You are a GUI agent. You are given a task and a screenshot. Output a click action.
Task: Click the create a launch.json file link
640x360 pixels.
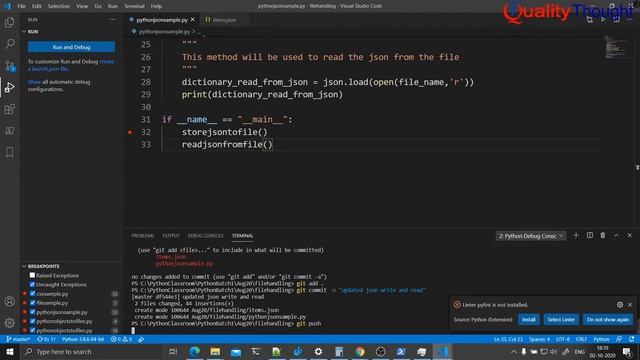[71, 65]
